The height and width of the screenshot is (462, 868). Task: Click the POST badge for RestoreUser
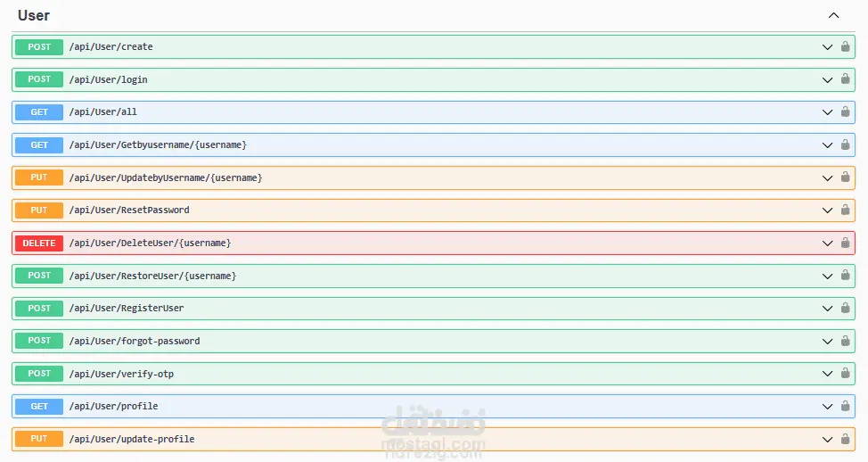(38, 276)
